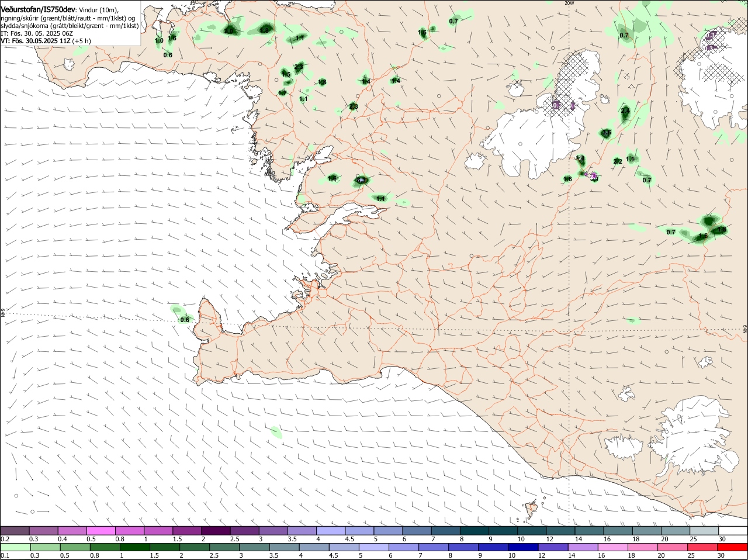
Task: Click the '20W' longitude label
Action: [x=569, y=3]
